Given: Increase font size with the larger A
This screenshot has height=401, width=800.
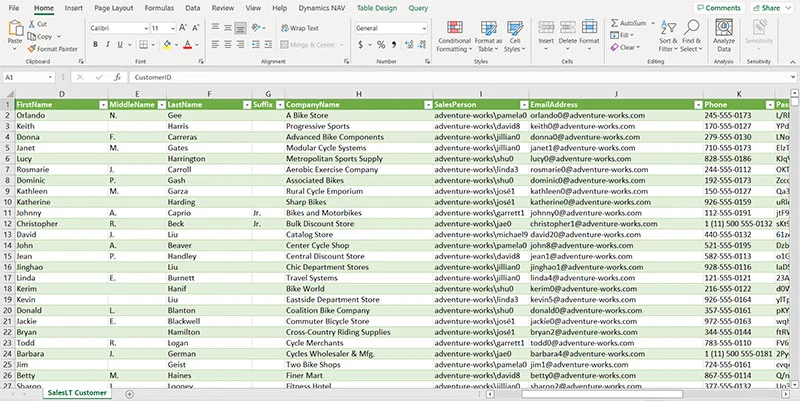Looking at the screenshot, I should coord(183,28).
